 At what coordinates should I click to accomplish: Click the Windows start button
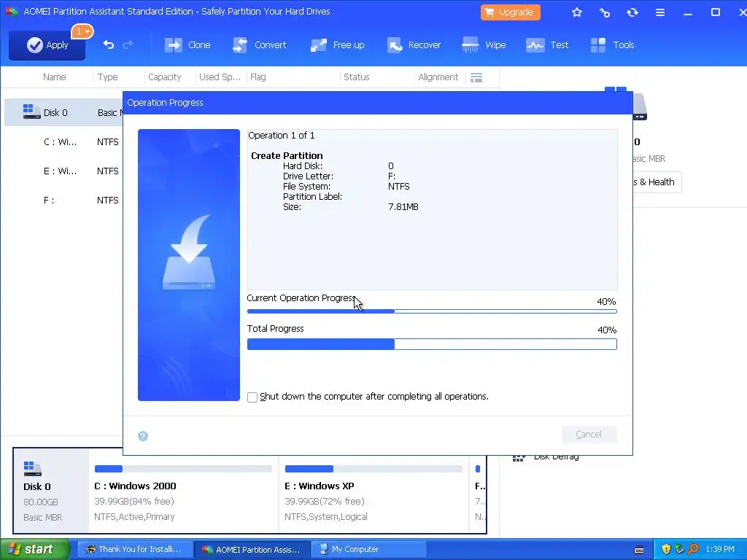[x=35, y=550]
